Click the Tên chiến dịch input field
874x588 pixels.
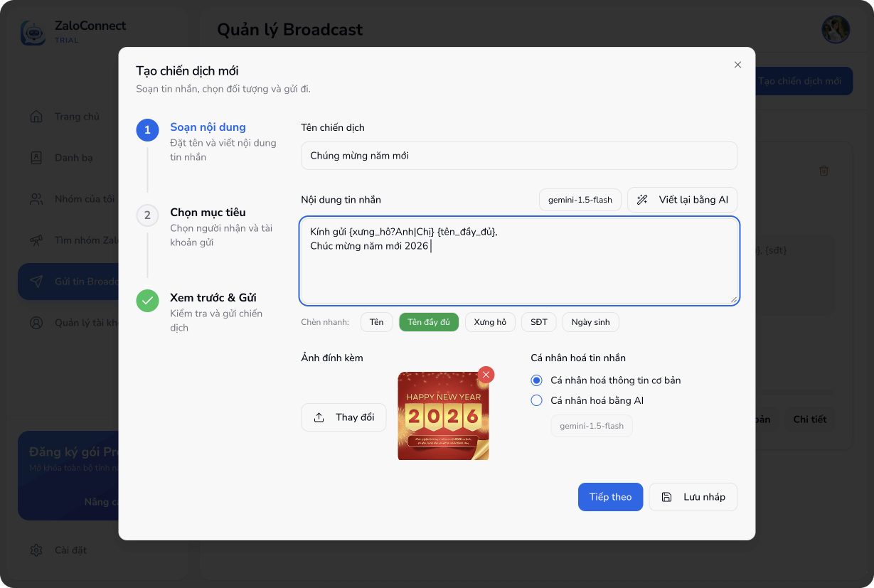(519, 156)
